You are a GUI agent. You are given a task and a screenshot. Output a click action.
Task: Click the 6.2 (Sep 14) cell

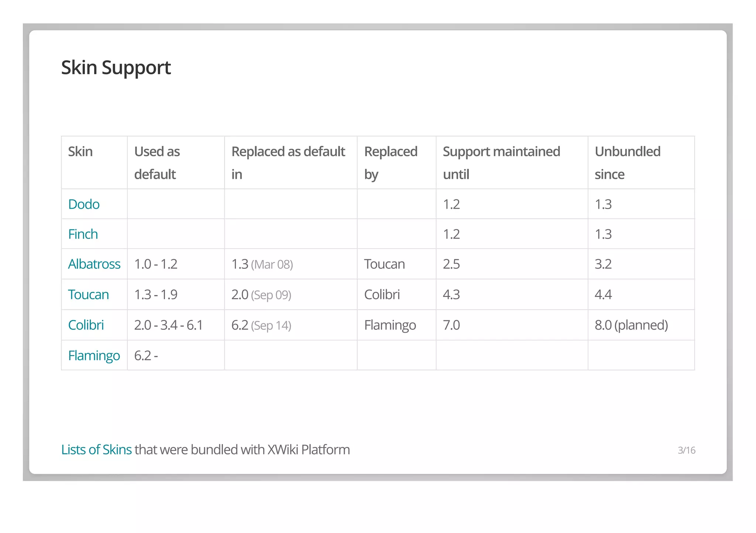pyautogui.click(x=261, y=325)
